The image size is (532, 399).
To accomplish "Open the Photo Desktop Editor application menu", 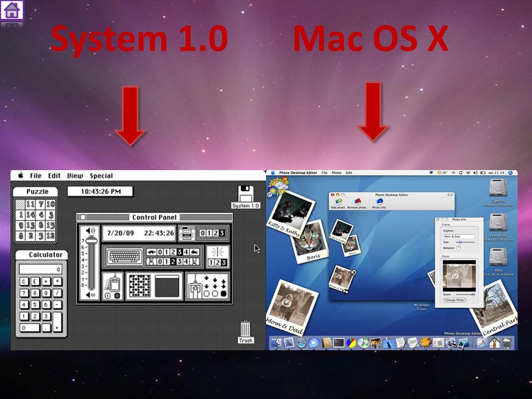I will click(x=298, y=173).
